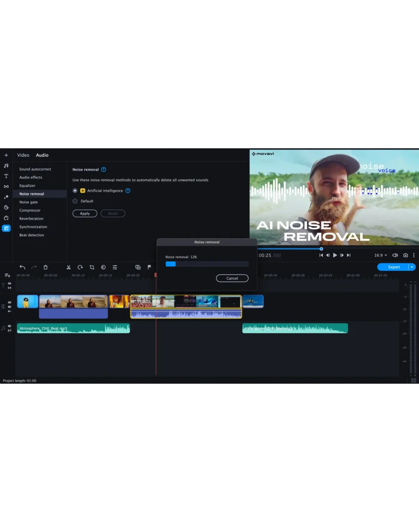Image resolution: width=419 pixels, height=532 pixels.
Task: Open the three-dot preview options menu
Action: pos(413,255)
